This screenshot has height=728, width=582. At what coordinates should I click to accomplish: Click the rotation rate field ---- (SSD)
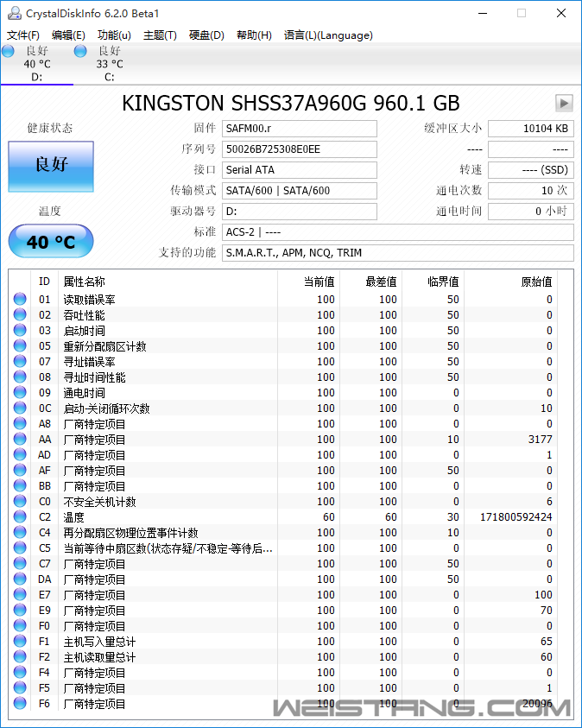coord(531,170)
